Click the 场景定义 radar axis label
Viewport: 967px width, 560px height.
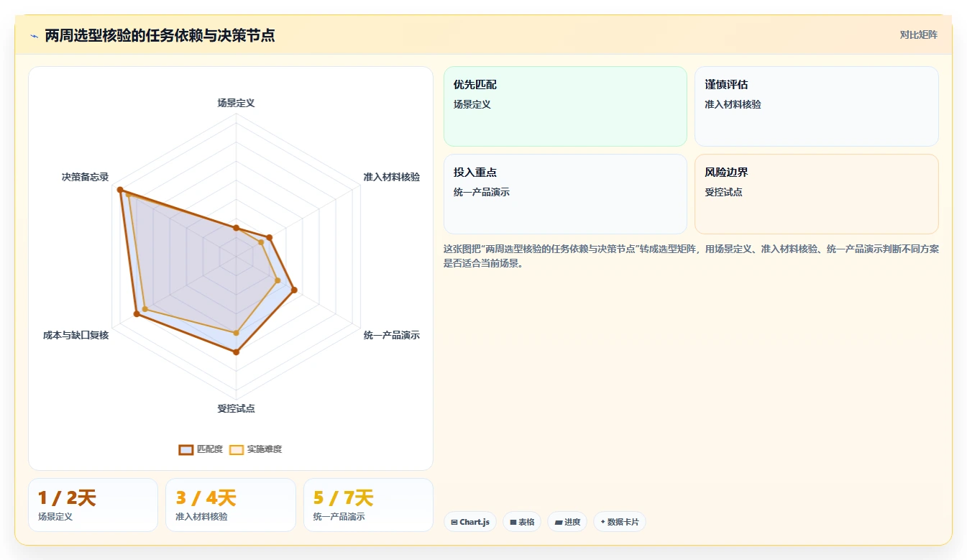pos(236,103)
